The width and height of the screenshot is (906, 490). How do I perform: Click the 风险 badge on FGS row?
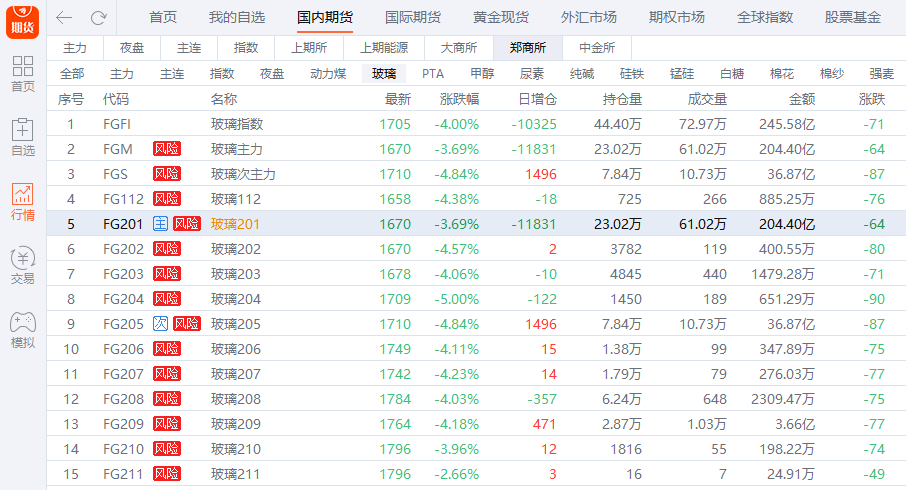pos(167,174)
